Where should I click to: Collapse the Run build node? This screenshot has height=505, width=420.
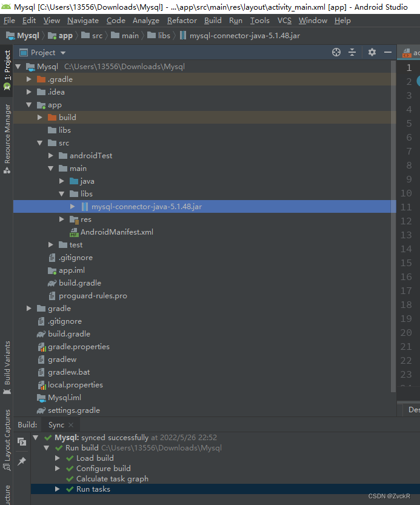tap(47, 447)
